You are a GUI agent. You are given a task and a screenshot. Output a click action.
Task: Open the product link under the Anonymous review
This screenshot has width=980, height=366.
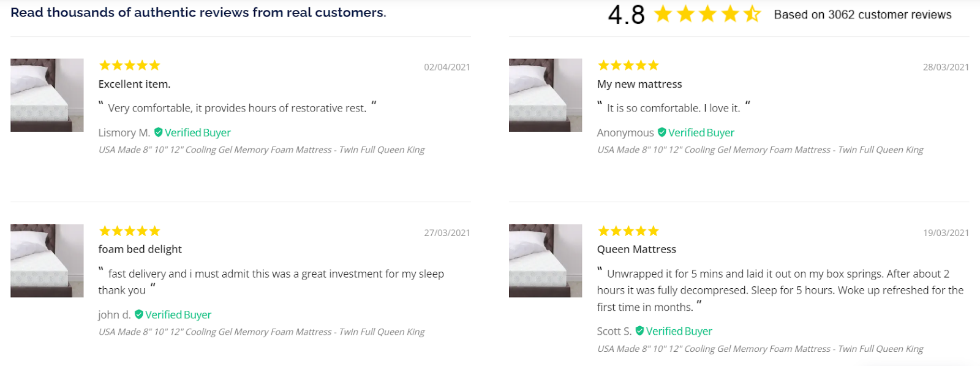coord(760,150)
